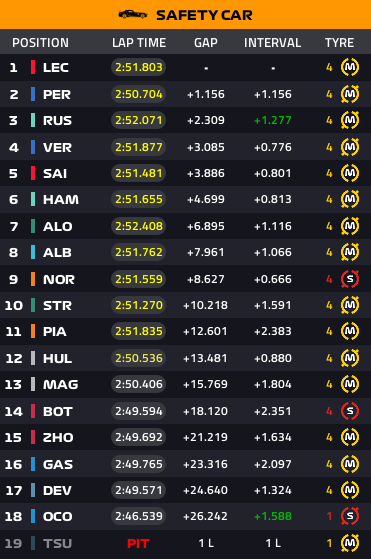
Task: Click HAM's medium tyre icon
Action: tap(350, 199)
